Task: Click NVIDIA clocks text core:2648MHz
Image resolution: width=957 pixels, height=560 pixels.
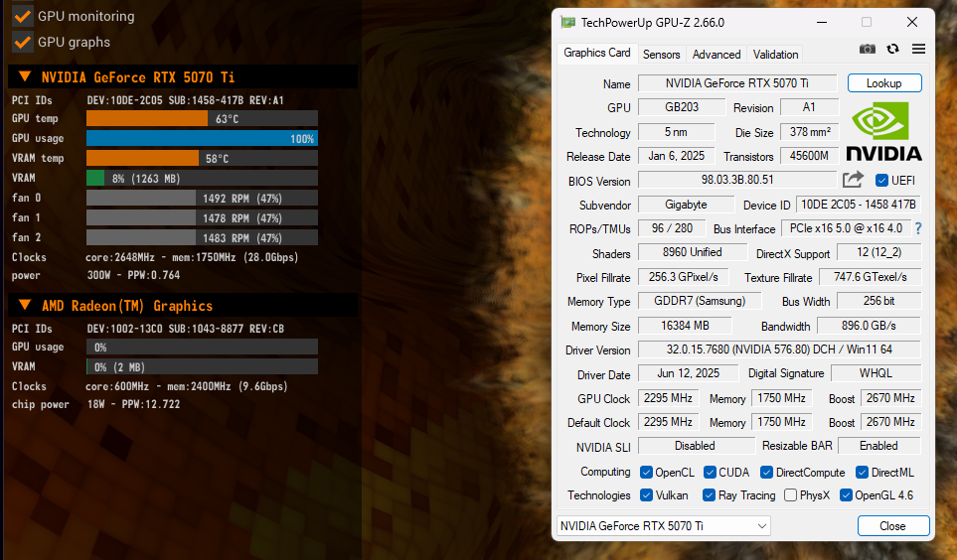Action: click(119, 257)
